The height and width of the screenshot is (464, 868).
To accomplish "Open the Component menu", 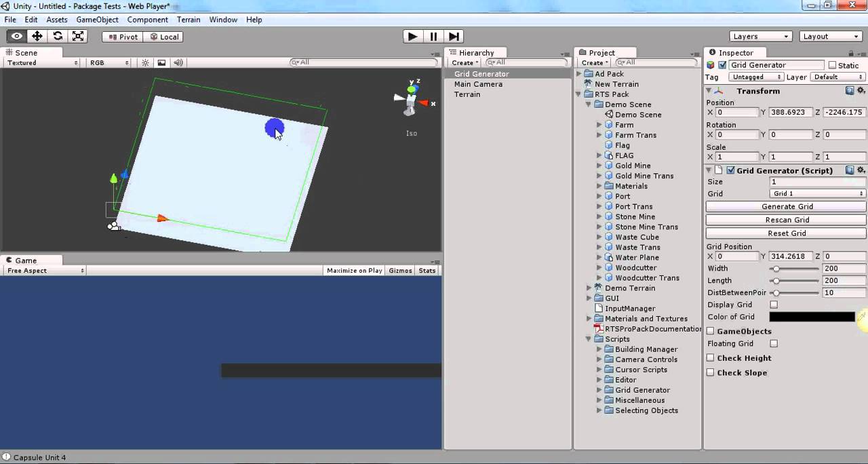I will [x=147, y=20].
